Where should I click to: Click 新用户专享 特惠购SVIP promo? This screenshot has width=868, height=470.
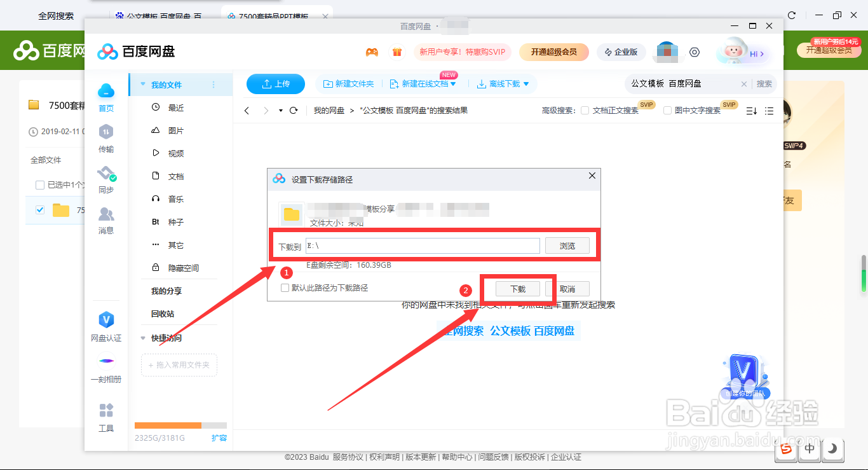pyautogui.click(x=463, y=52)
